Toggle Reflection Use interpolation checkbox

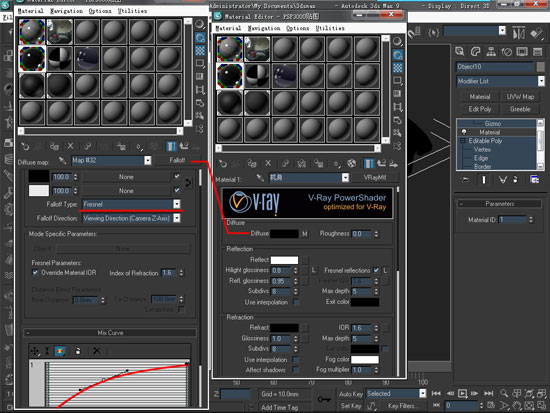point(296,302)
